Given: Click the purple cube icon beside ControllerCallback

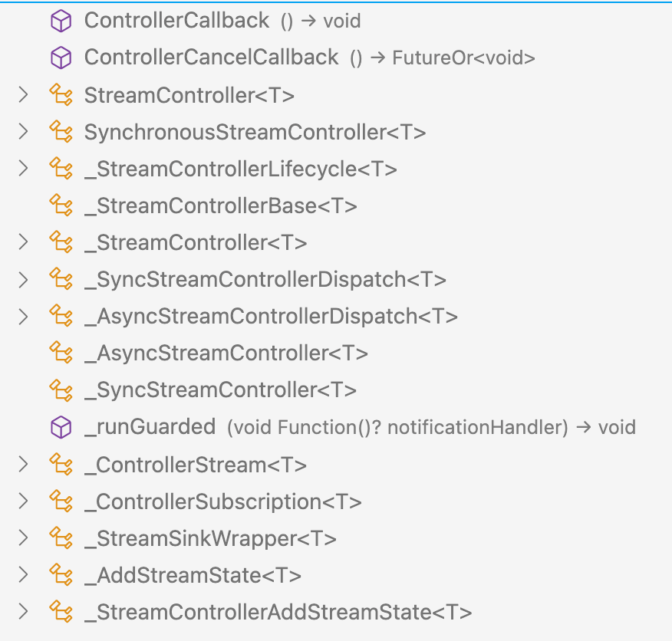Looking at the screenshot, I should tap(61, 21).
